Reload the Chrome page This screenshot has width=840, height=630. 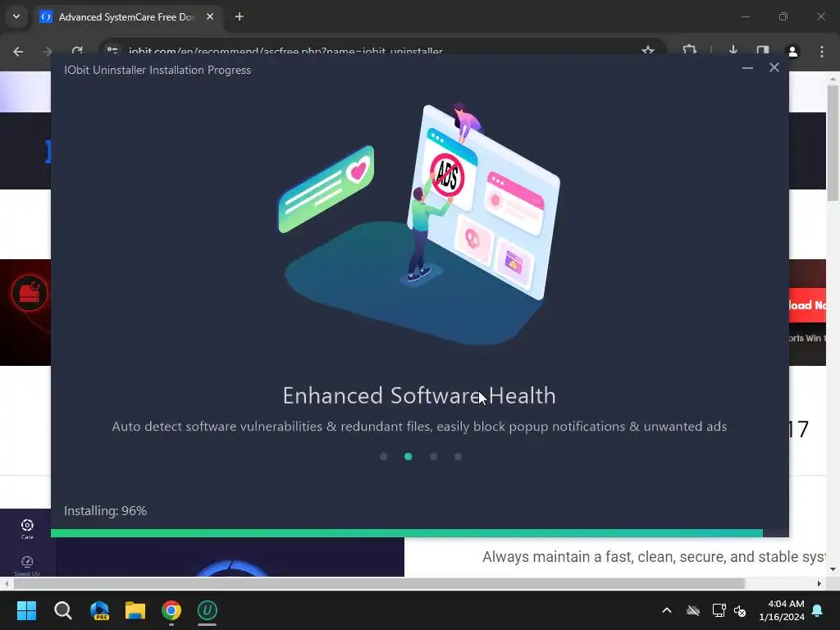point(77,52)
